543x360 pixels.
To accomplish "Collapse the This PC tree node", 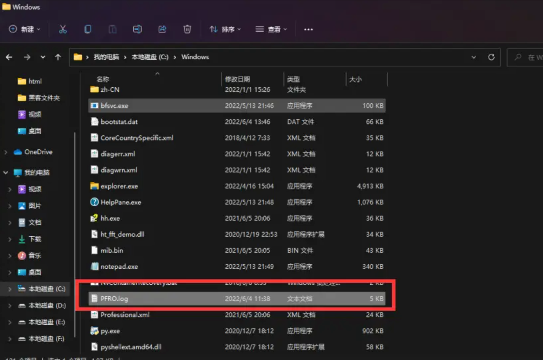I will [x=6, y=172].
